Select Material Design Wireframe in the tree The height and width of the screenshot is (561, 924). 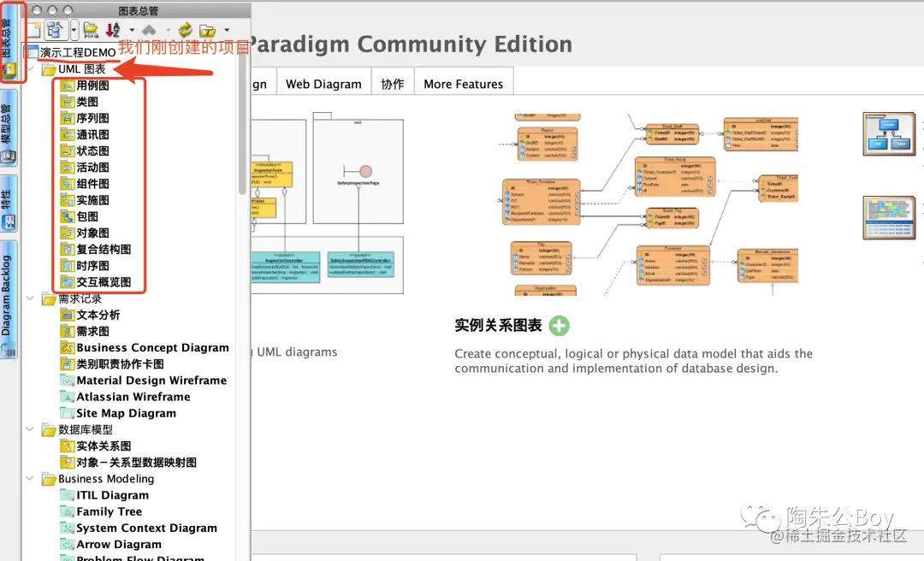pos(143,381)
